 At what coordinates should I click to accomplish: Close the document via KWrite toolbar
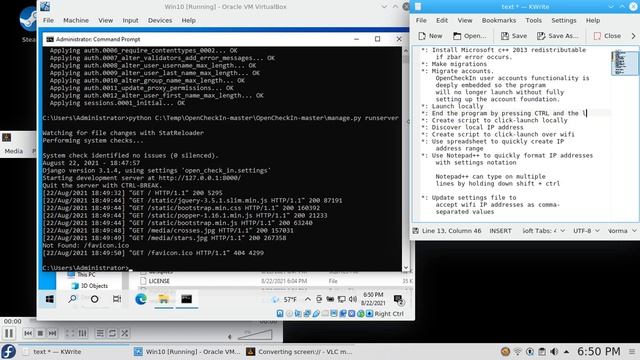point(607,36)
